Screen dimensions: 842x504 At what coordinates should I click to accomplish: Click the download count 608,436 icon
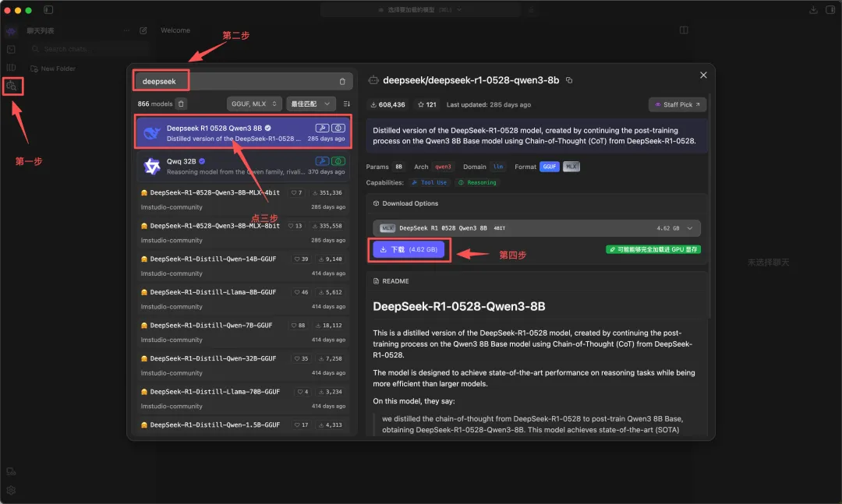click(x=373, y=104)
